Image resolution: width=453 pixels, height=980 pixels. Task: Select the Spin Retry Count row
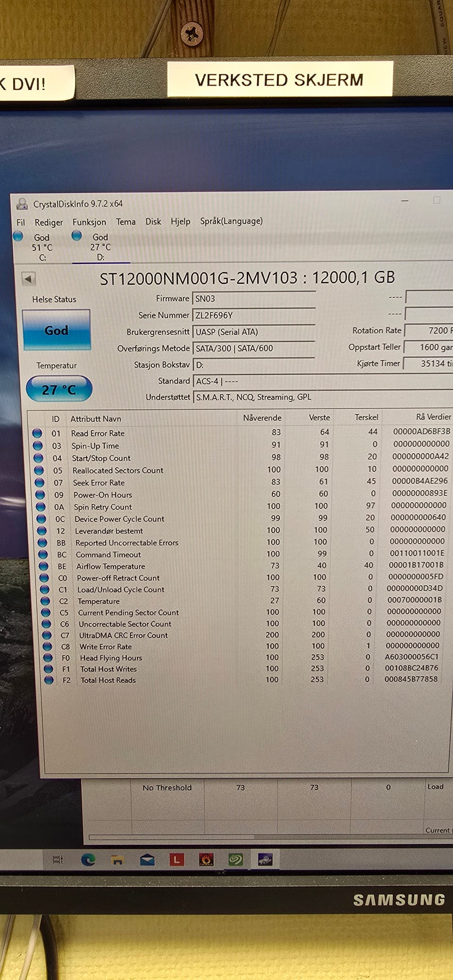pos(242,507)
